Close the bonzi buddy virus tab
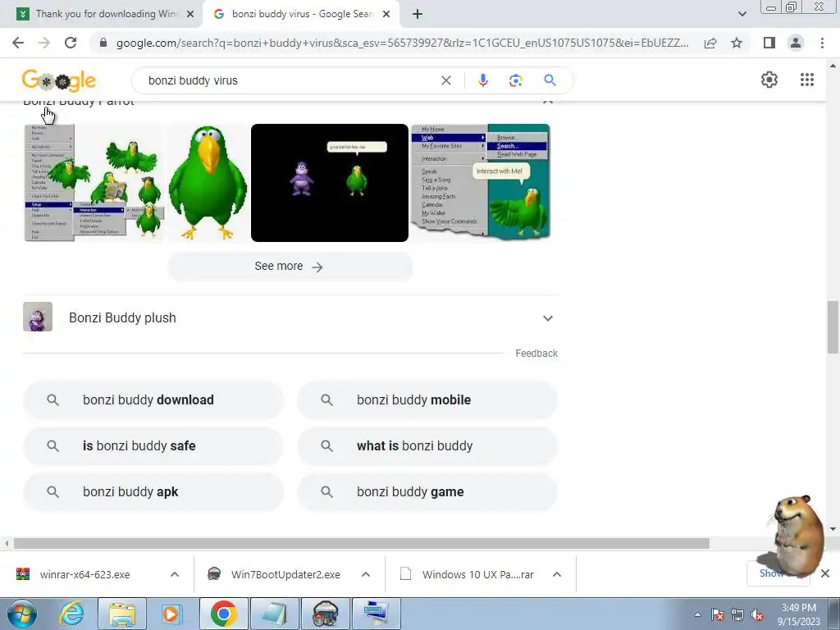The height and width of the screenshot is (630, 840). click(386, 14)
